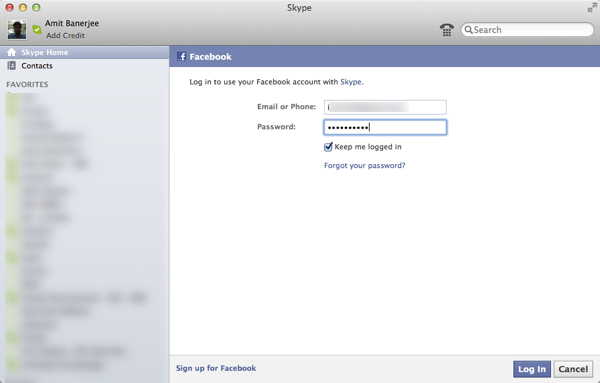Zoom the window with green button

36,8
